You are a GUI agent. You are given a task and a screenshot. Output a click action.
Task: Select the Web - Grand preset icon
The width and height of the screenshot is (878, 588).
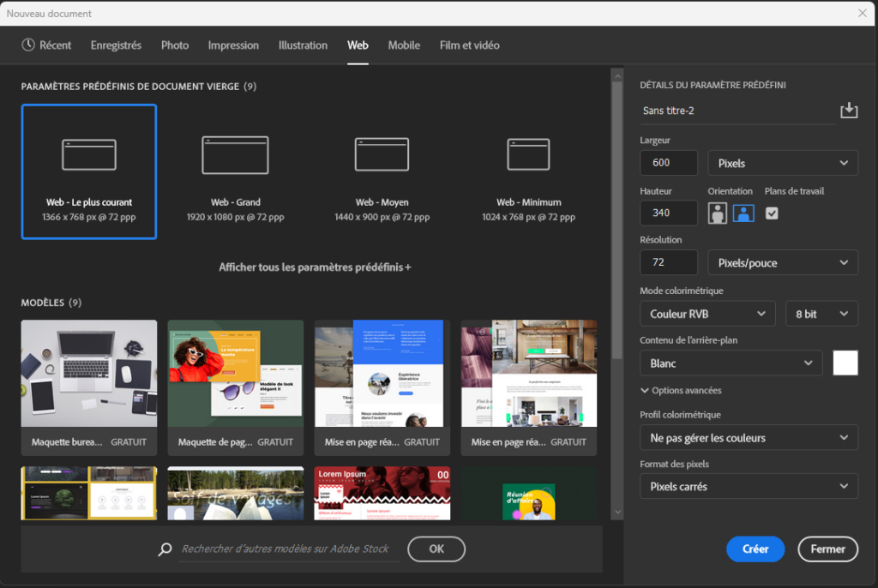point(235,155)
